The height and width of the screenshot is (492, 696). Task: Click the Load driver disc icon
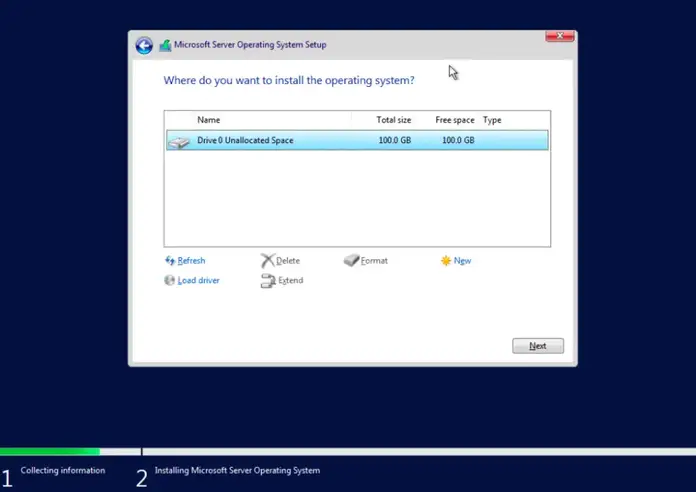click(170, 280)
